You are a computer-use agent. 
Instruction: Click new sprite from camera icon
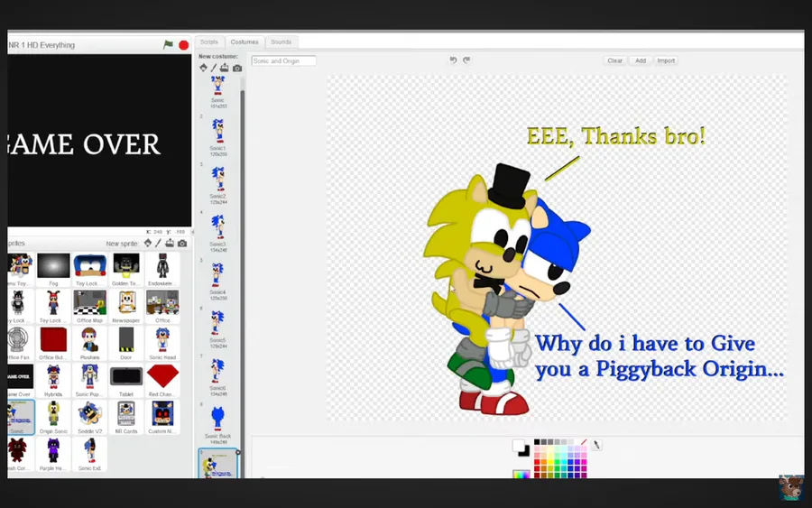182,243
